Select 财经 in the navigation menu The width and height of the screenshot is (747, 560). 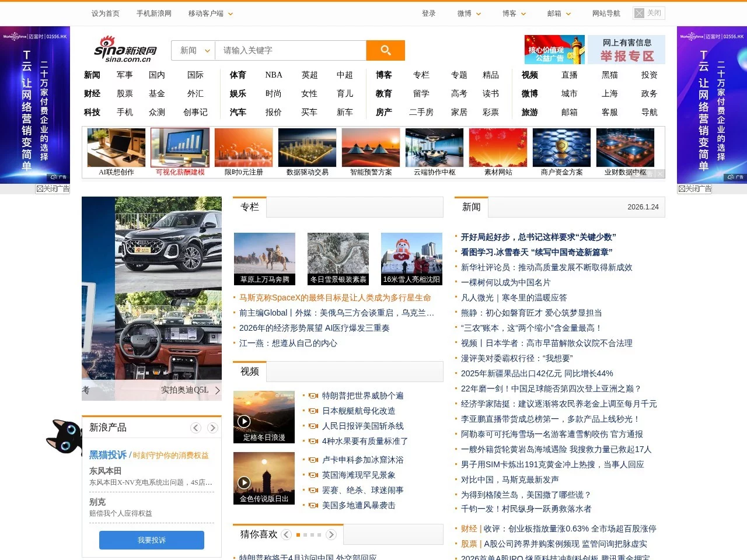point(92,93)
